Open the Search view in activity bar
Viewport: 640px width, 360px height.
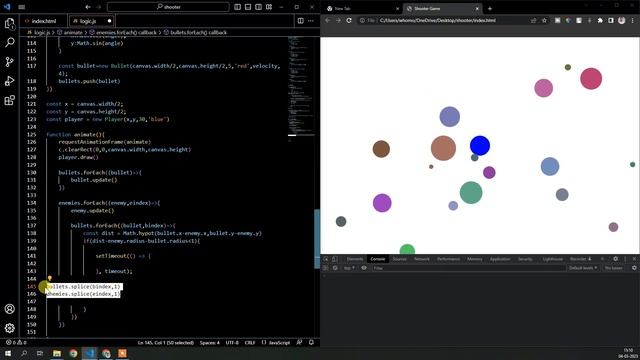[x=10, y=42]
